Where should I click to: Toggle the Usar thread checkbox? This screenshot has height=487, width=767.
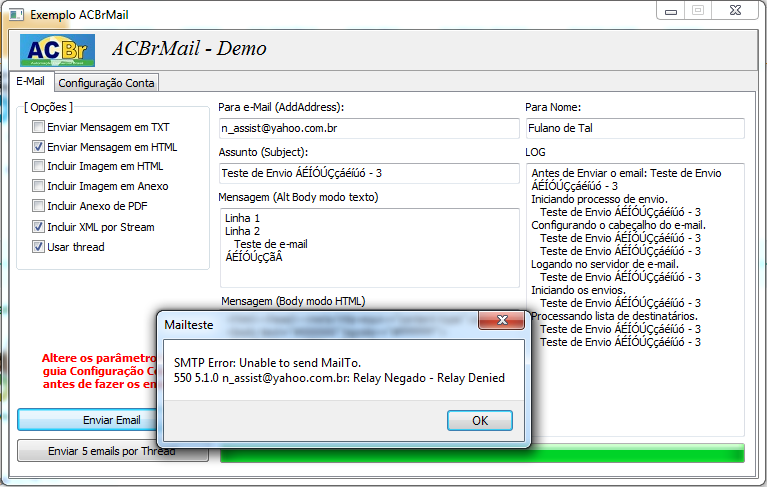tap(38, 246)
